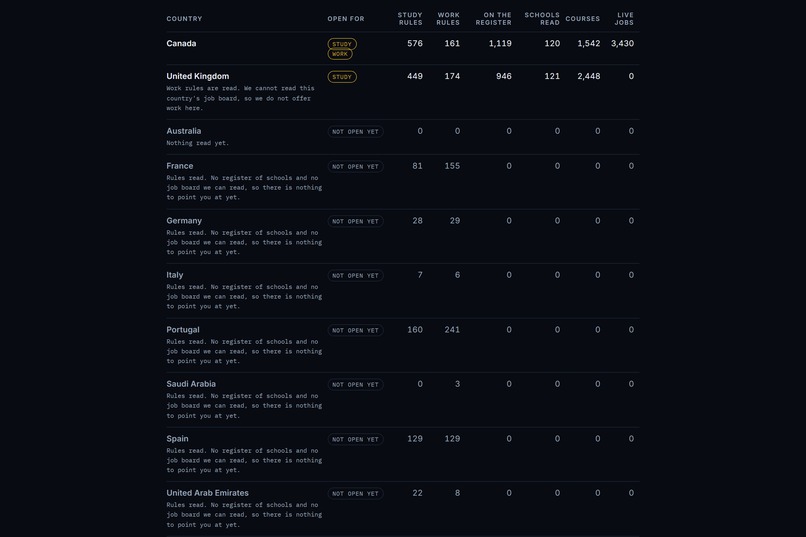Click United Kingdom study rules value 449

point(415,76)
